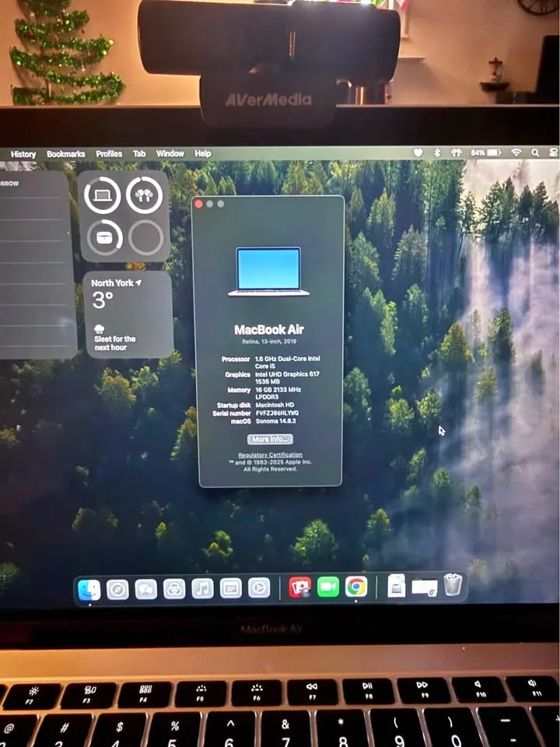Open System Settings gear in Dock
Screen dimensions: 560x747
259,588
